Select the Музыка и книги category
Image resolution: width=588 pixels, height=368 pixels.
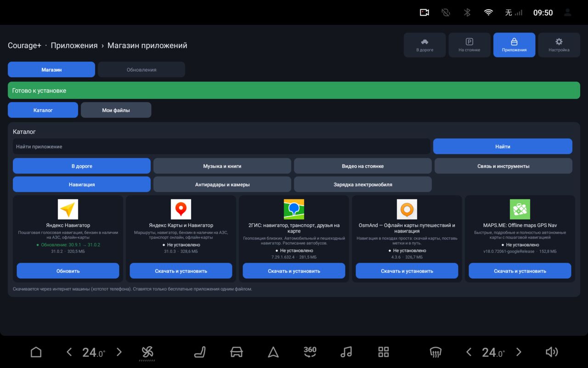point(222,166)
